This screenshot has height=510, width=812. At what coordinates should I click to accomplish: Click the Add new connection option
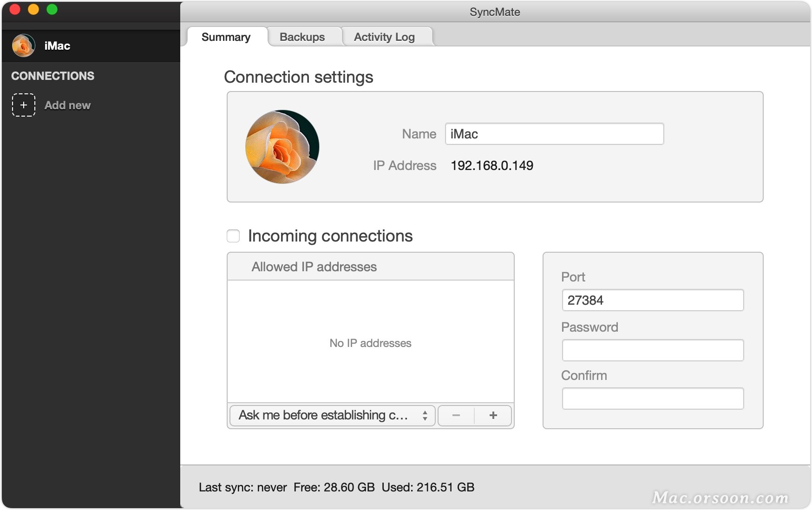(x=67, y=105)
